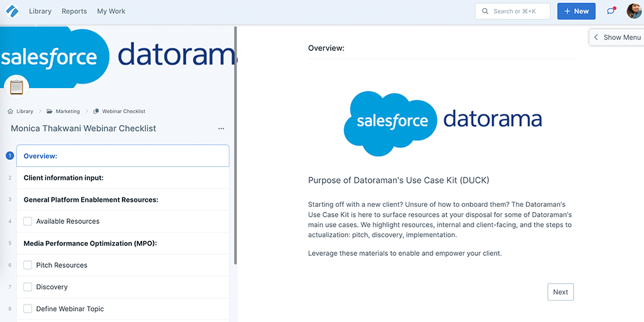644x322 pixels.
Task: Open the user profile avatar
Action: point(634,11)
